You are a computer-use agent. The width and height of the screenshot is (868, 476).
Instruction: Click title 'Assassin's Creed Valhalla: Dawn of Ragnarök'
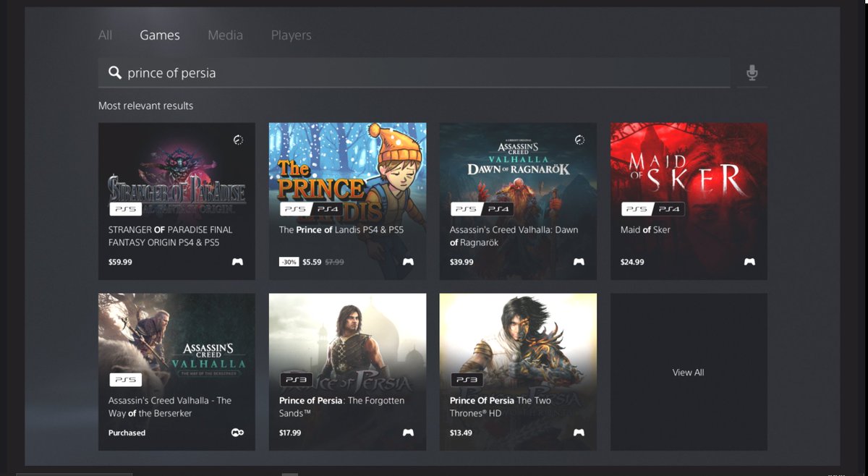[514, 236]
